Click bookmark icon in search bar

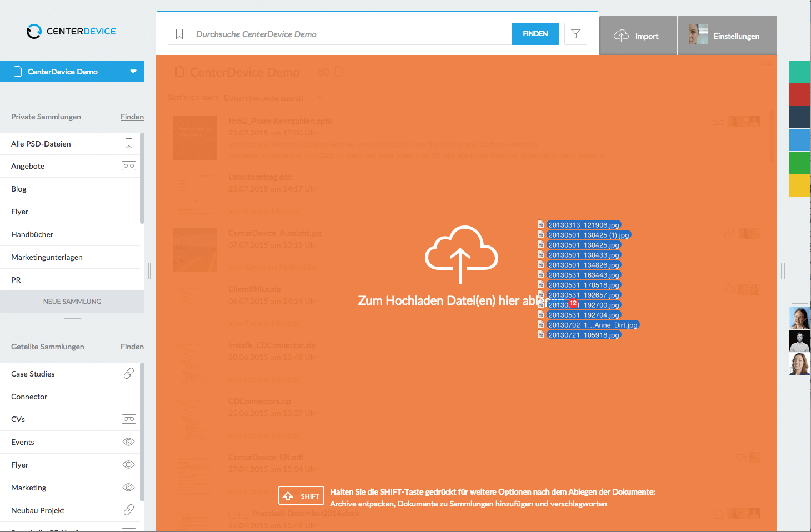179,34
